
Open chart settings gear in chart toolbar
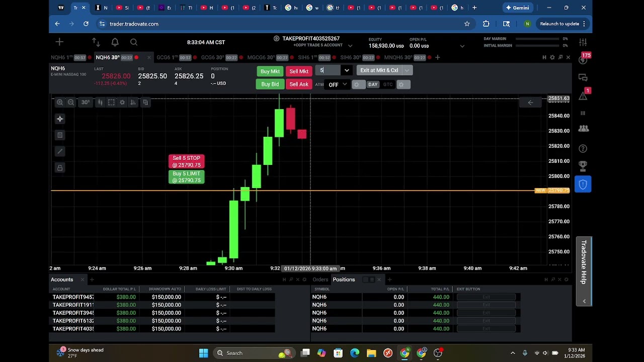[122, 103]
